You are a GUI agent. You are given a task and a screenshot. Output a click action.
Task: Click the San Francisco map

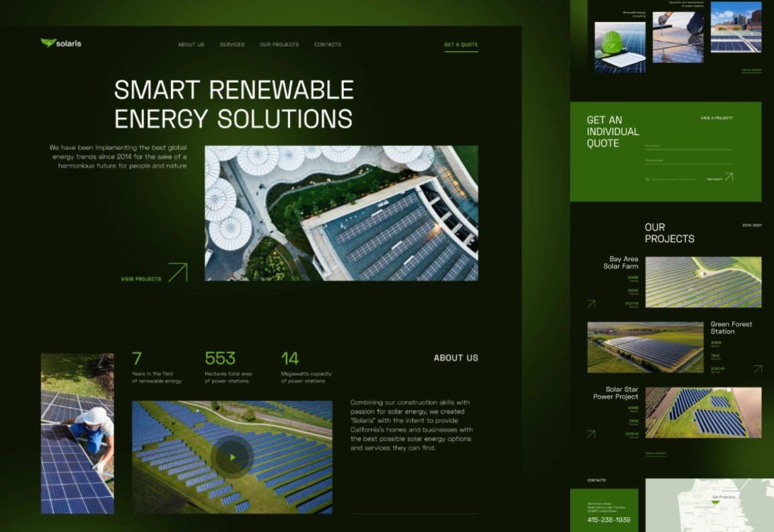(x=709, y=505)
